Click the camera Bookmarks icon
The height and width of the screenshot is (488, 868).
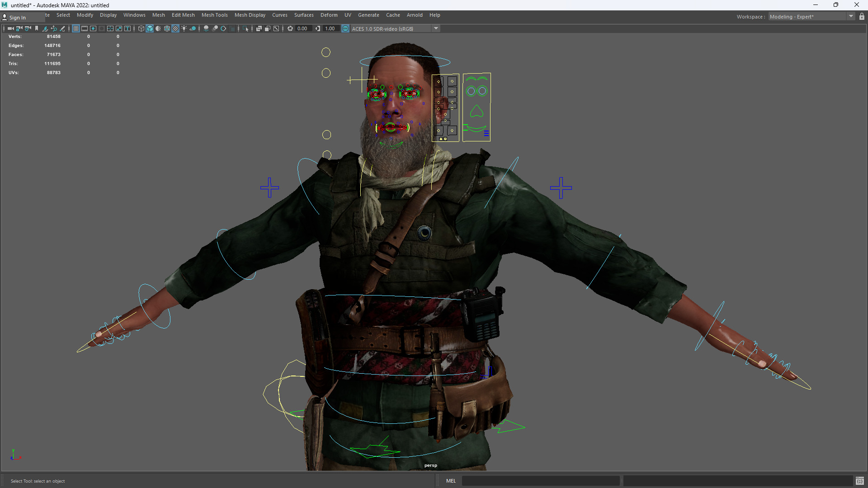(37, 28)
